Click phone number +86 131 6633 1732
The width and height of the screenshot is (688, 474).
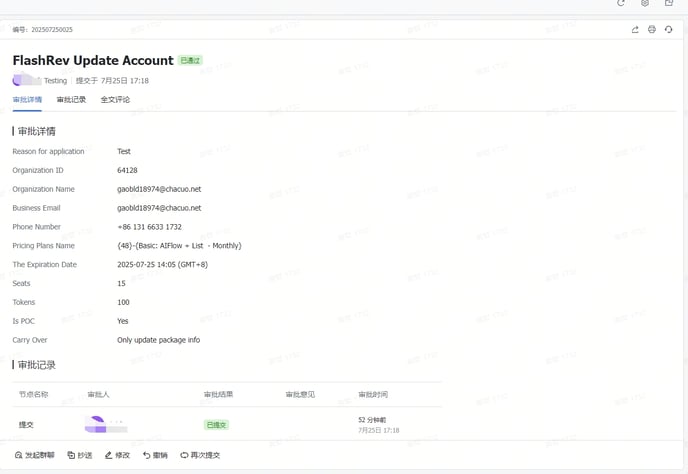coord(149,227)
